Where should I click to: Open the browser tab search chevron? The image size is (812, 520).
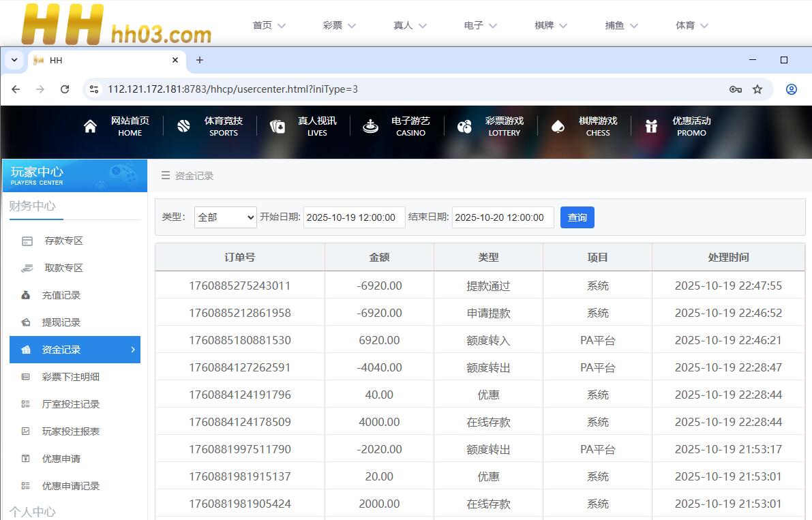[14, 60]
